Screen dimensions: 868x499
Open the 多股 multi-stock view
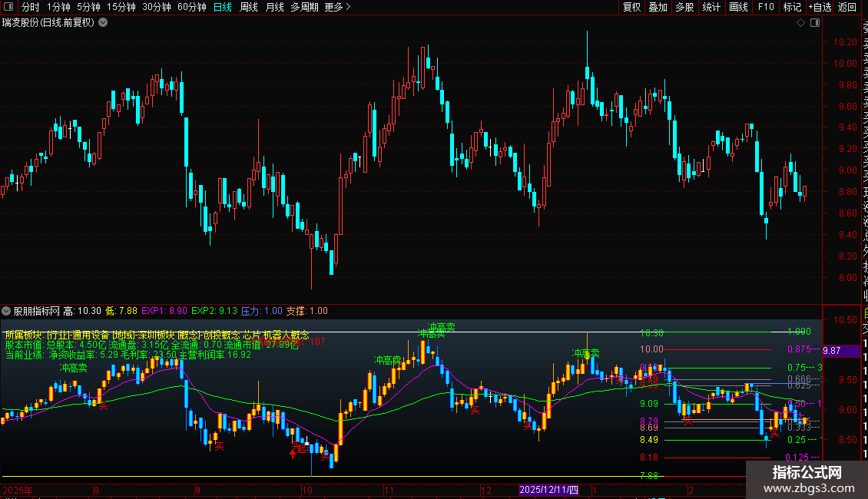click(684, 7)
